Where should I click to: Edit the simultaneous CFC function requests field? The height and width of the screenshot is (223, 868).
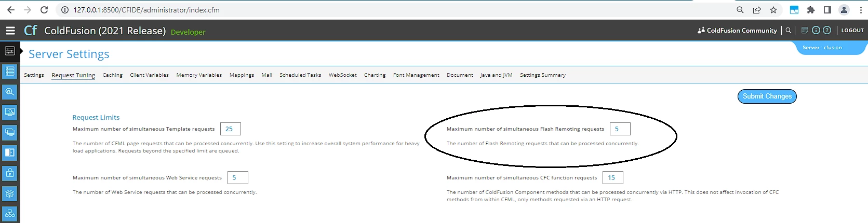613,178
